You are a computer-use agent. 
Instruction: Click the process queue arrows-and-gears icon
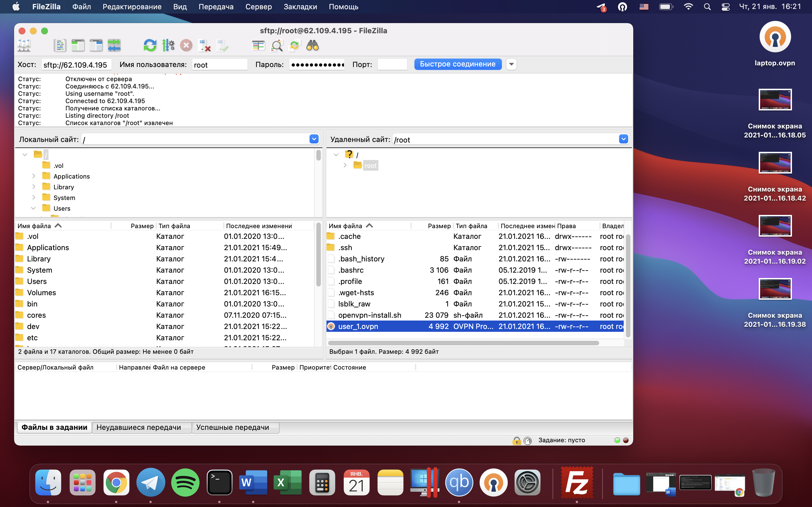(168, 46)
